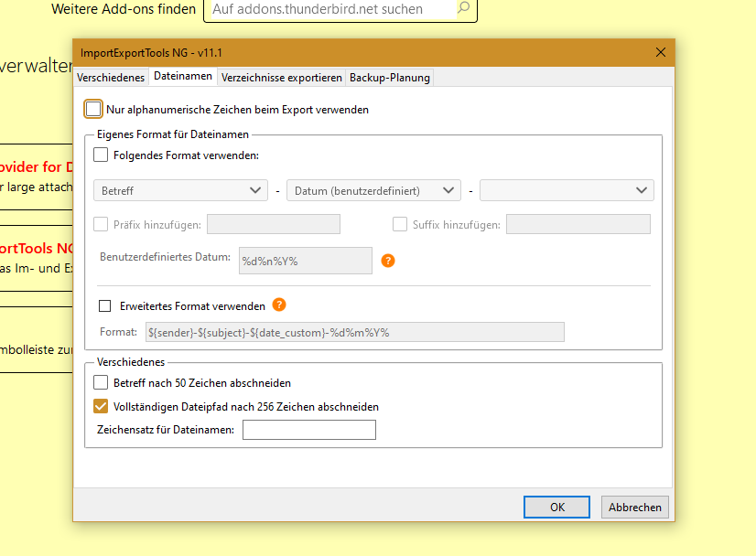Confirm settings with OK button
The image size is (756, 556).
[556, 507]
